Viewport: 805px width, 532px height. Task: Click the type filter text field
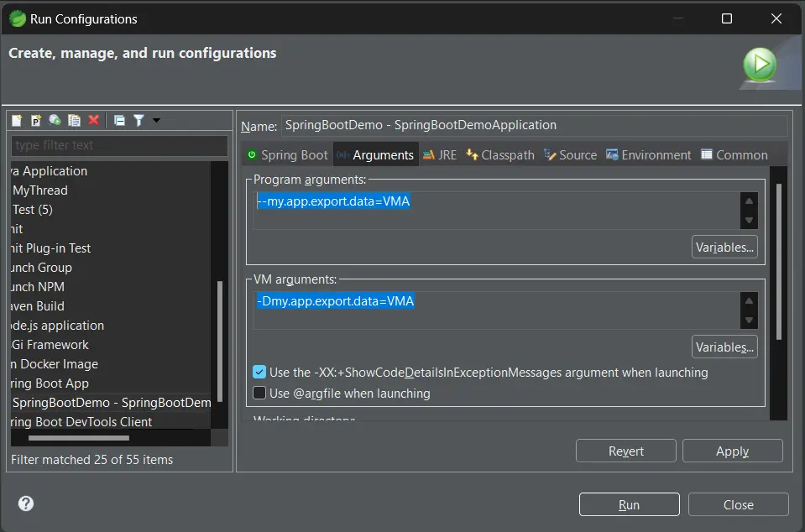[119, 145]
